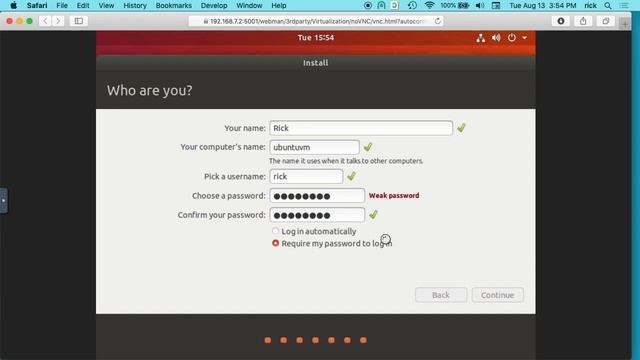This screenshot has width=640, height=360.
Task: Open the View menu
Action: click(x=106, y=5)
